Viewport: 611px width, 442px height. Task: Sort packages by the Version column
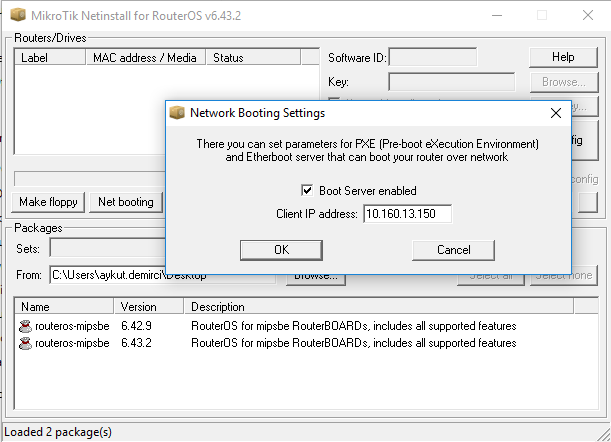coord(148,306)
